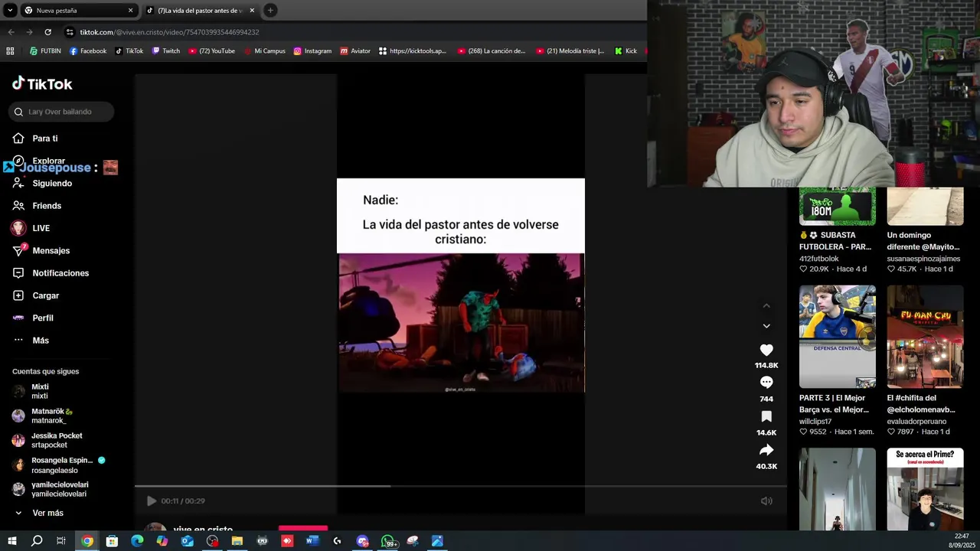
Task: Open Windows taskbar search
Action: (37, 541)
